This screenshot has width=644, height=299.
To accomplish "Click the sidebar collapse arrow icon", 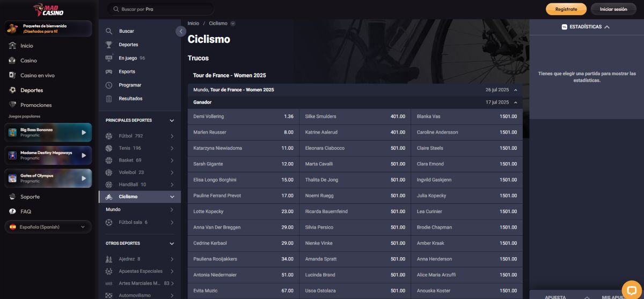I will 181,32.
